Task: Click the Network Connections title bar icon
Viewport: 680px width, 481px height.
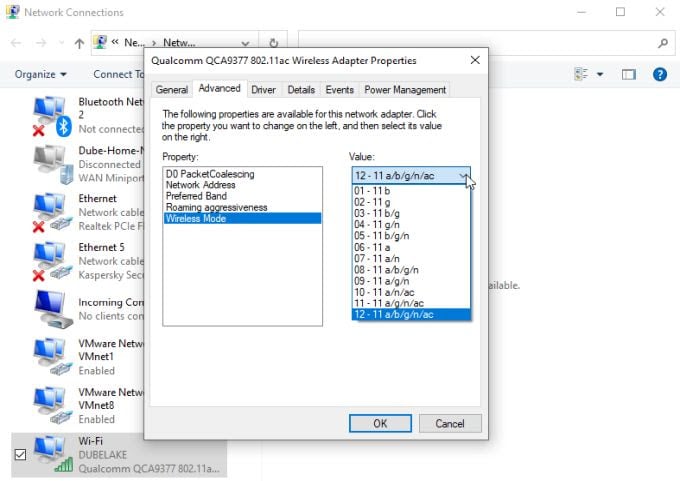Action: [x=13, y=12]
